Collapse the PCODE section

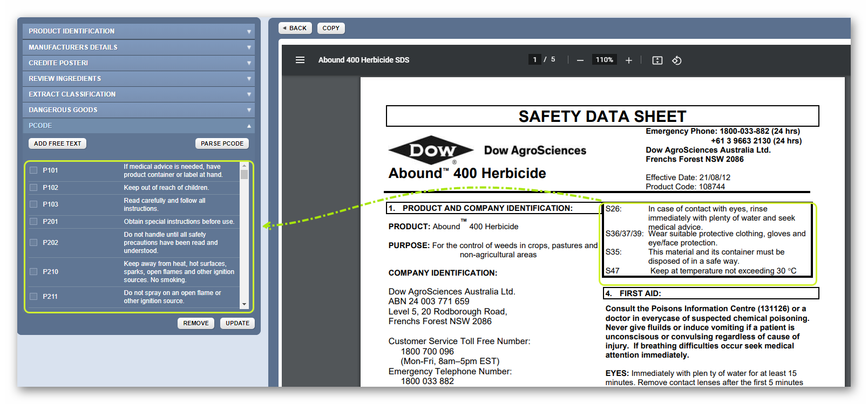(x=139, y=126)
